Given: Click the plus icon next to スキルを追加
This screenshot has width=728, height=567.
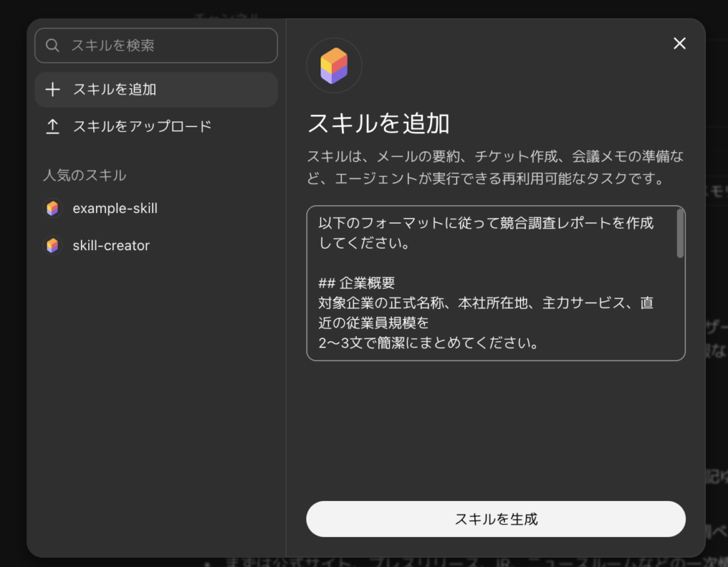Looking at the screenshot, I should 53,90.
